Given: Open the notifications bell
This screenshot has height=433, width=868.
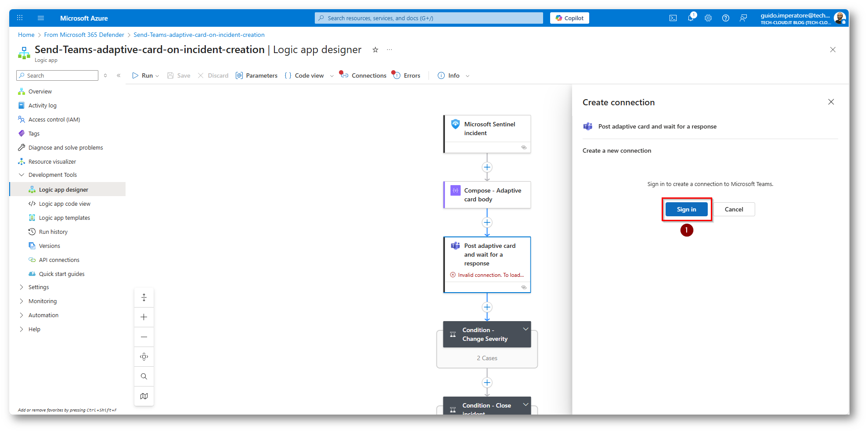Looking at the screenshot, I should tap(691, 18).
